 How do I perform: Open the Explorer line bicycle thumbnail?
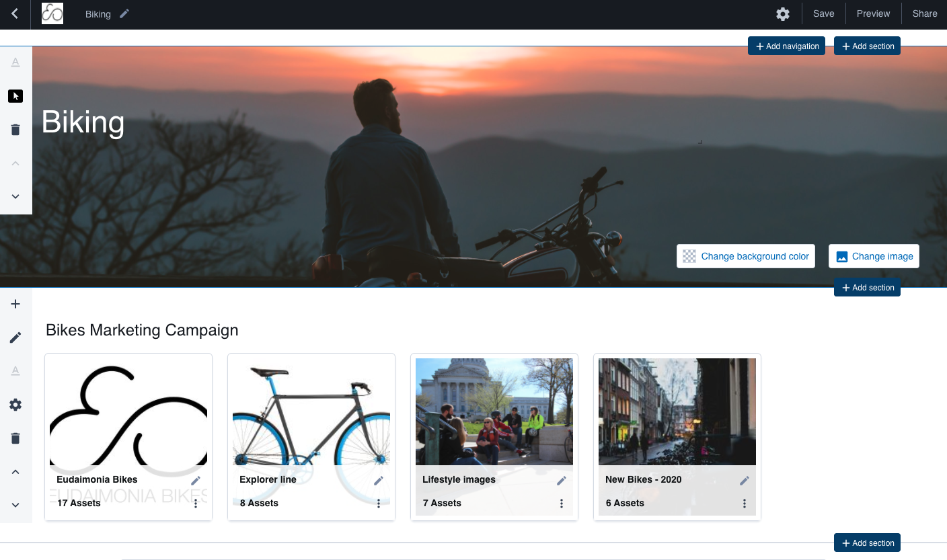click(311, 411)
